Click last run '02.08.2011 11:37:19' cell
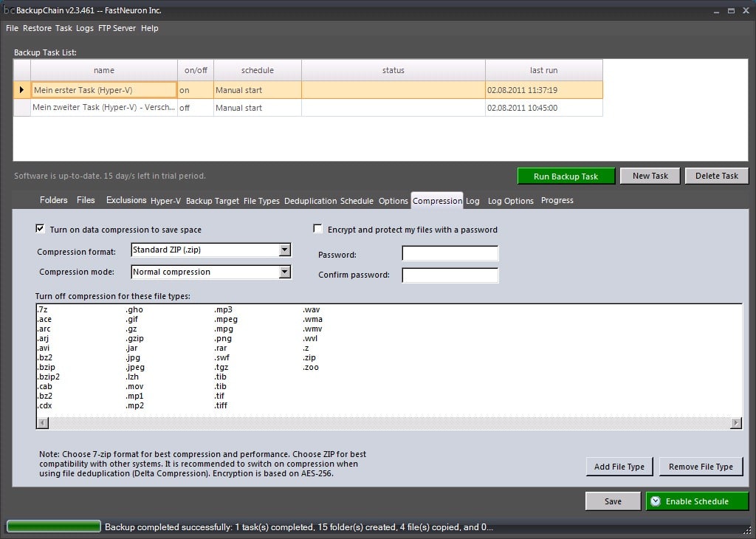This screenshot has width=756, height=539. pyautogui.click(x=544, y=90)
